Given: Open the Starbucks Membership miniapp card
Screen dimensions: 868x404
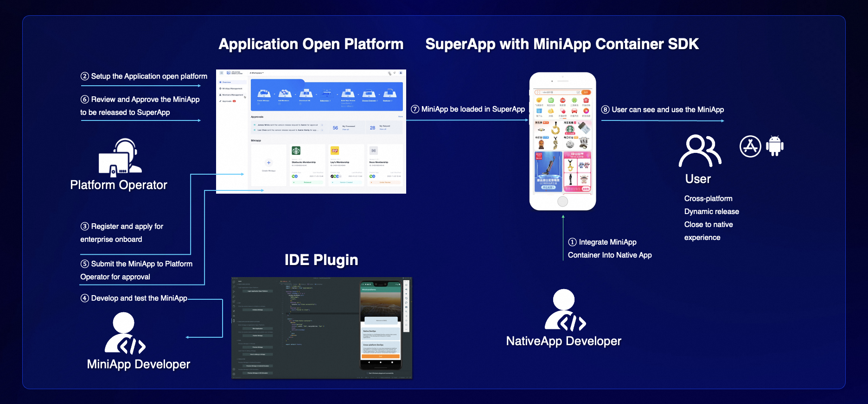Looking at the screenshot, I should click(307, 165).
